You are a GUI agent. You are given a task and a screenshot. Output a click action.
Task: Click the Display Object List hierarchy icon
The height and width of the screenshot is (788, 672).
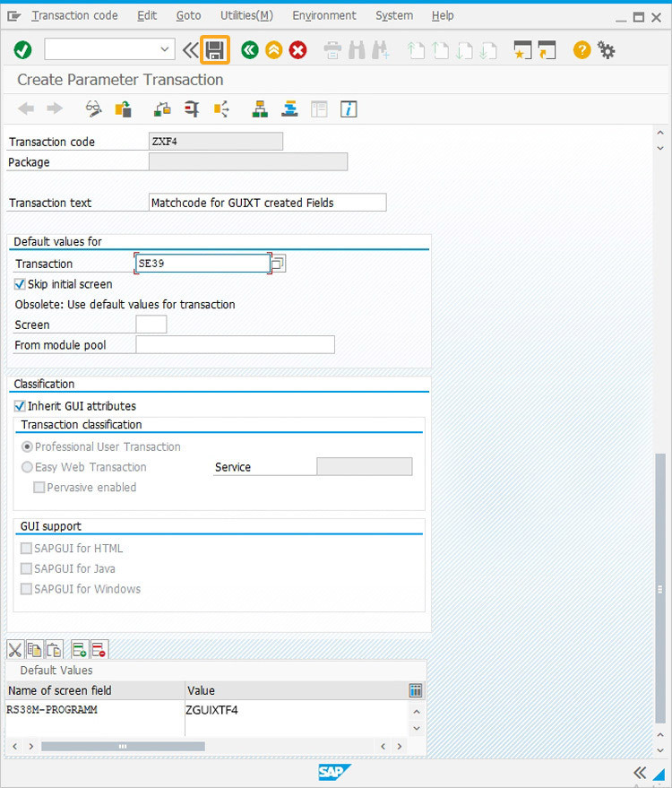(260, 108)
